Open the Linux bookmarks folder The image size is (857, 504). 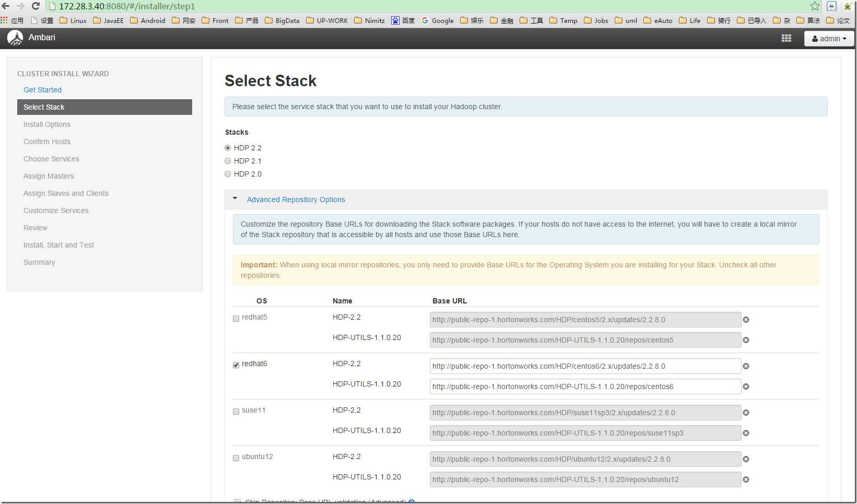tap(73, 20)
